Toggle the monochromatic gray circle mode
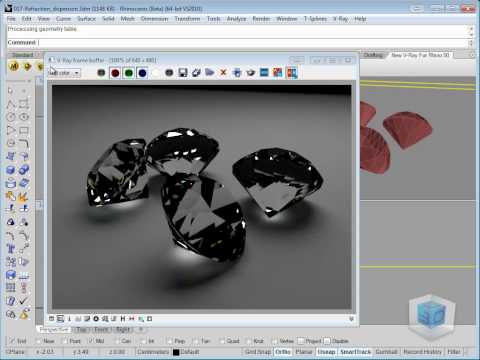The height and width of the screenshot is (360, 480). click(x=169, y=73)
